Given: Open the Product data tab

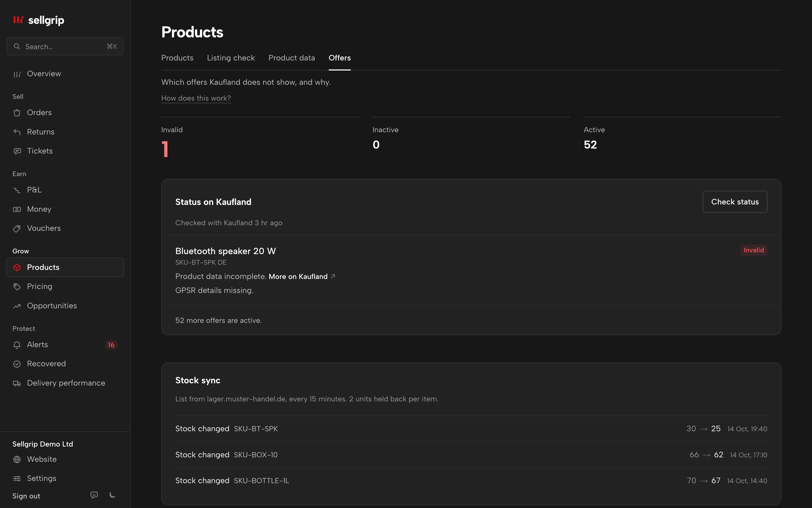Looking at the screenshot, I should [x=291, y=58].
